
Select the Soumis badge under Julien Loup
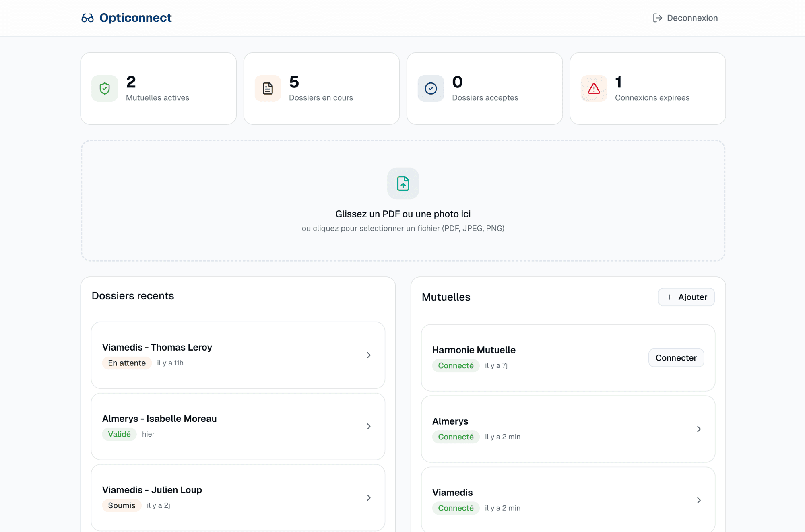[122, 505]
